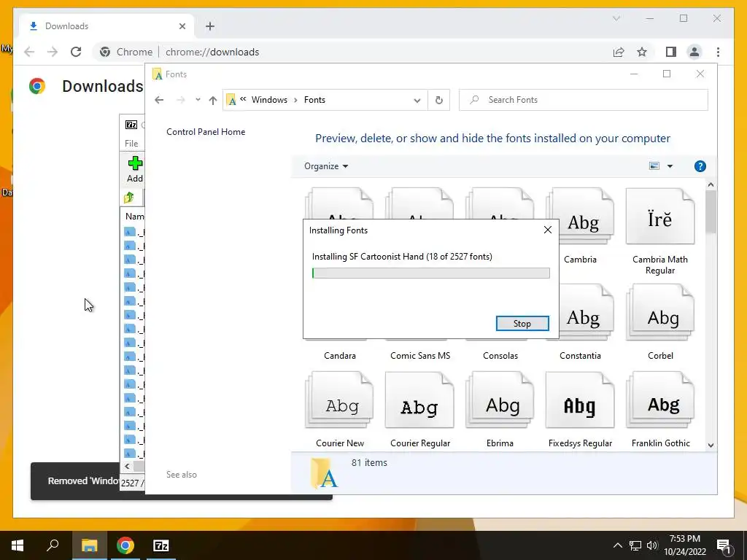Click the Consolas font label
Image resolution: width=747 pixels, height=560 pixels.
(x=500, y=356)
